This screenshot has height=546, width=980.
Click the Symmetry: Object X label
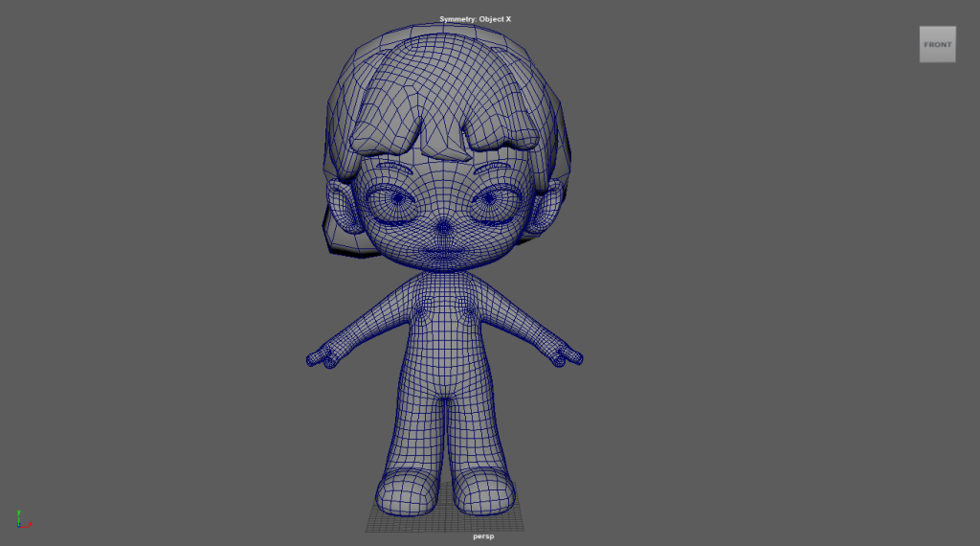(475, 19)
